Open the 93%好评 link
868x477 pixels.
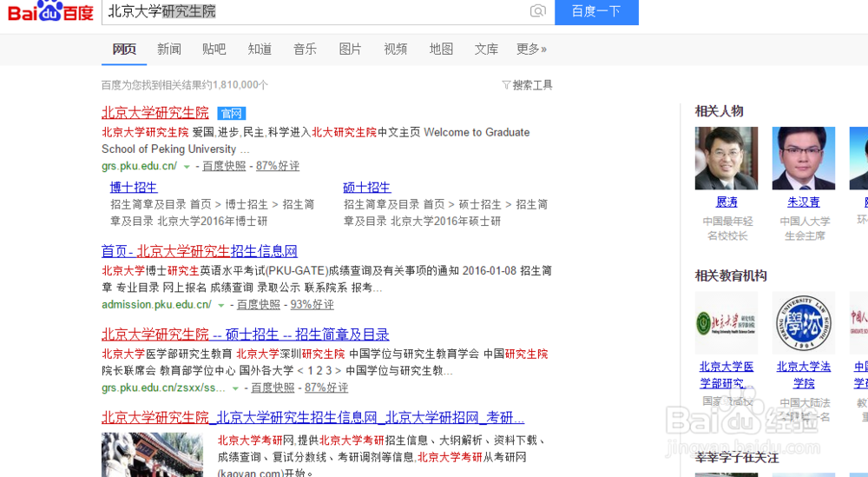[x=312, y=304]
